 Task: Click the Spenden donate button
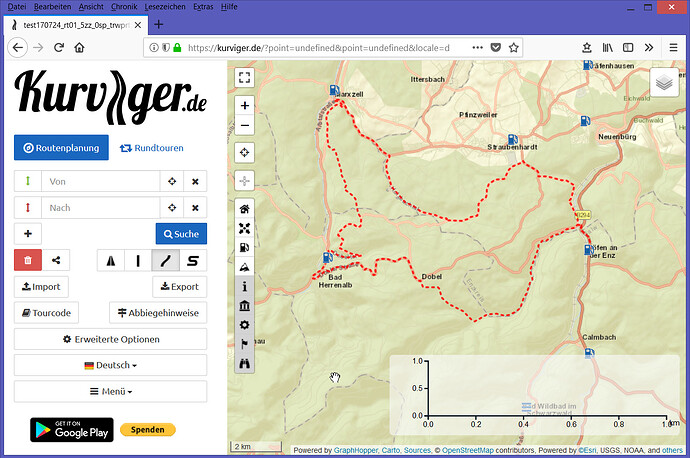point(147,429)
